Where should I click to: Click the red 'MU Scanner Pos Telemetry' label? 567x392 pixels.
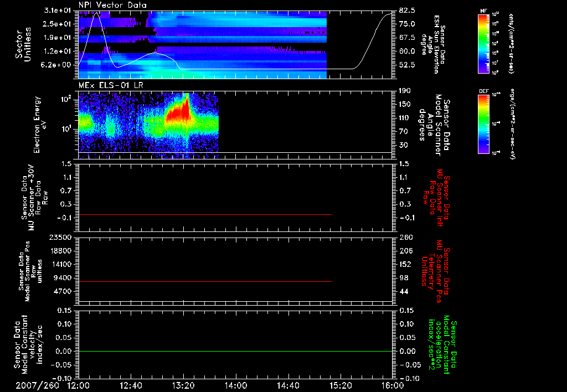pos(435,271)
